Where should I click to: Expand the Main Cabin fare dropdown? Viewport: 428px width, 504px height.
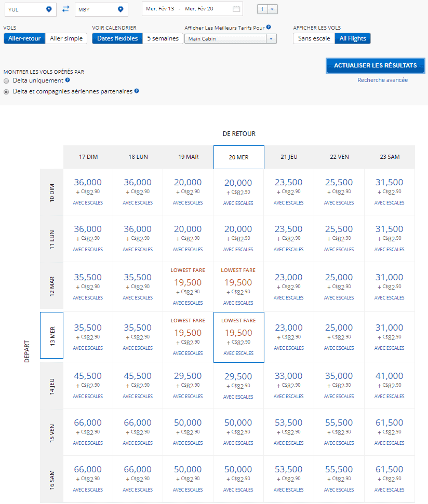pyautogui.click(x=271, y=39)
